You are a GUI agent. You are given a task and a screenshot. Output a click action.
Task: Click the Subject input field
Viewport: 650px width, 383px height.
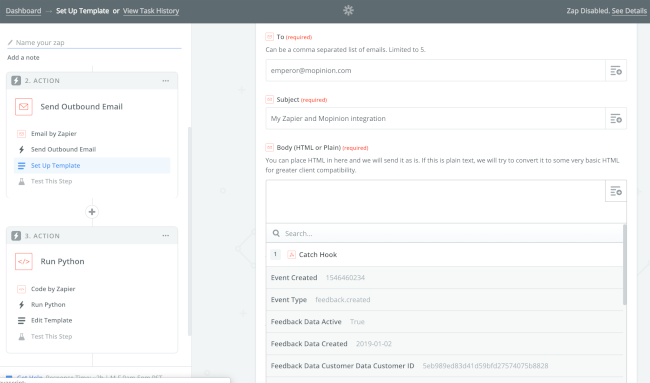435,119
